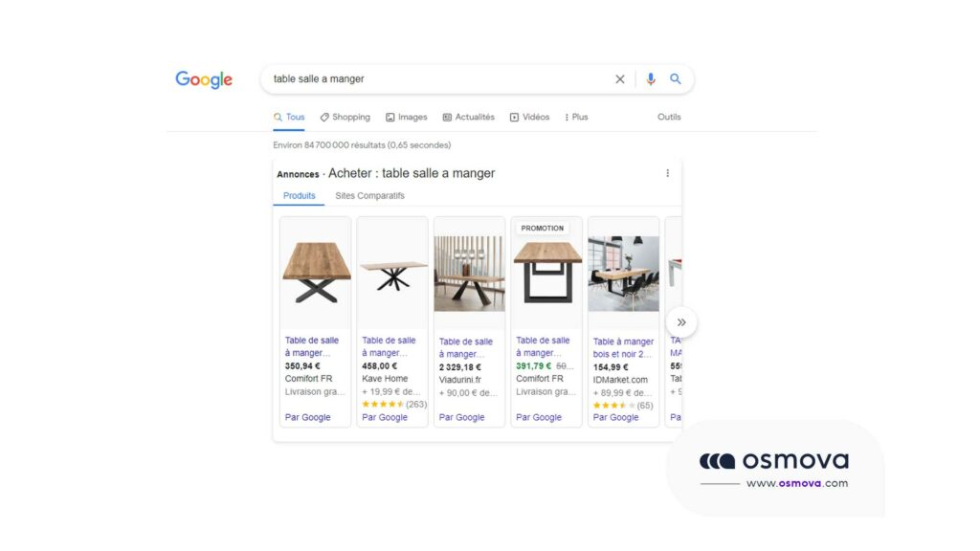Clear the search query with the X icon

619,79
